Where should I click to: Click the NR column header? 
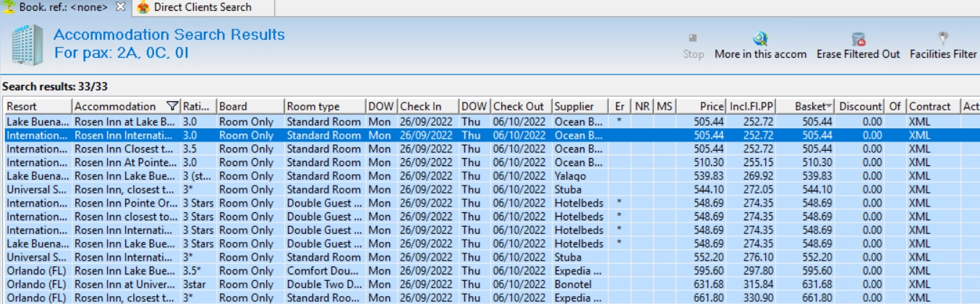click(642, 106)
